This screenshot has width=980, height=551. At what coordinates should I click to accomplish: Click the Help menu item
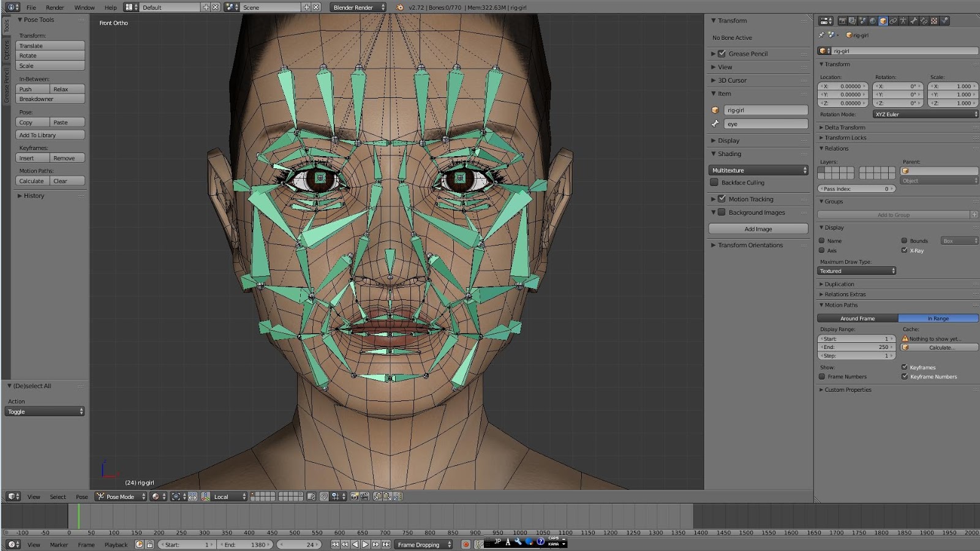[x=110, y=7]
